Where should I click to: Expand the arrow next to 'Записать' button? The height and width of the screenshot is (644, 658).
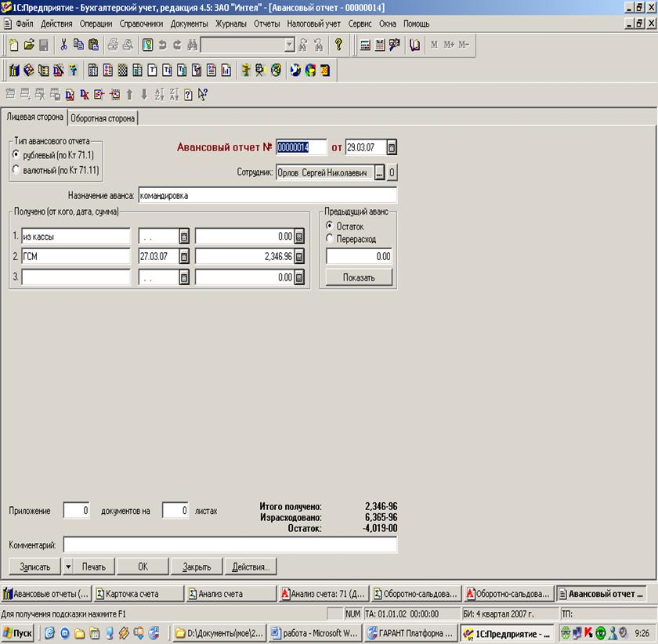pos(67,566)
